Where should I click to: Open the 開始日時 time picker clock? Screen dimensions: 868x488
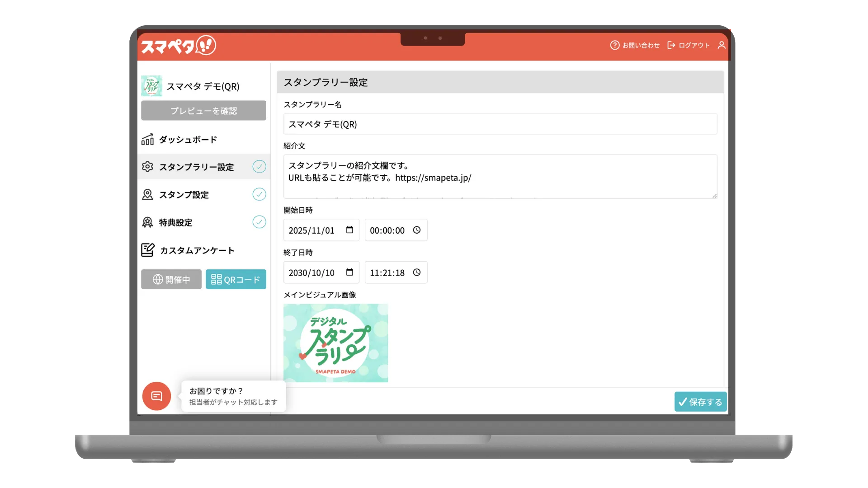click(x=416, y=230)
